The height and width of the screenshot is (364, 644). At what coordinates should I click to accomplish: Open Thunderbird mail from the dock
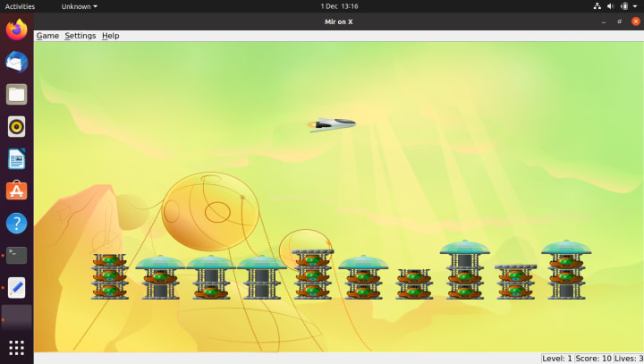click(x=16, y=62)
